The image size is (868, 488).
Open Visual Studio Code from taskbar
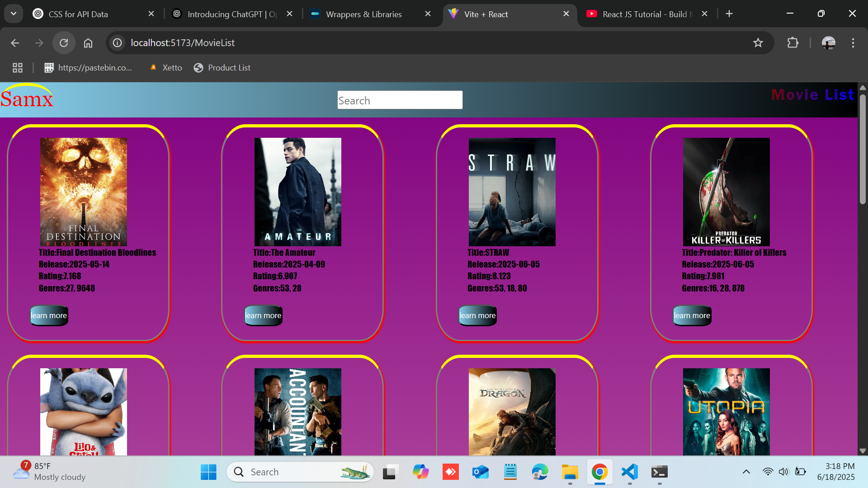click(x=629, y=472)
